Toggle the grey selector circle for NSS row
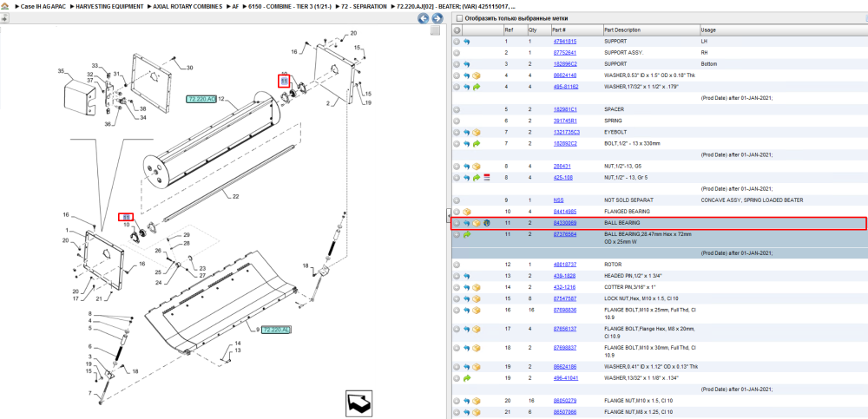868x419 pixels. pyautogui.click(x=457, y=200)
